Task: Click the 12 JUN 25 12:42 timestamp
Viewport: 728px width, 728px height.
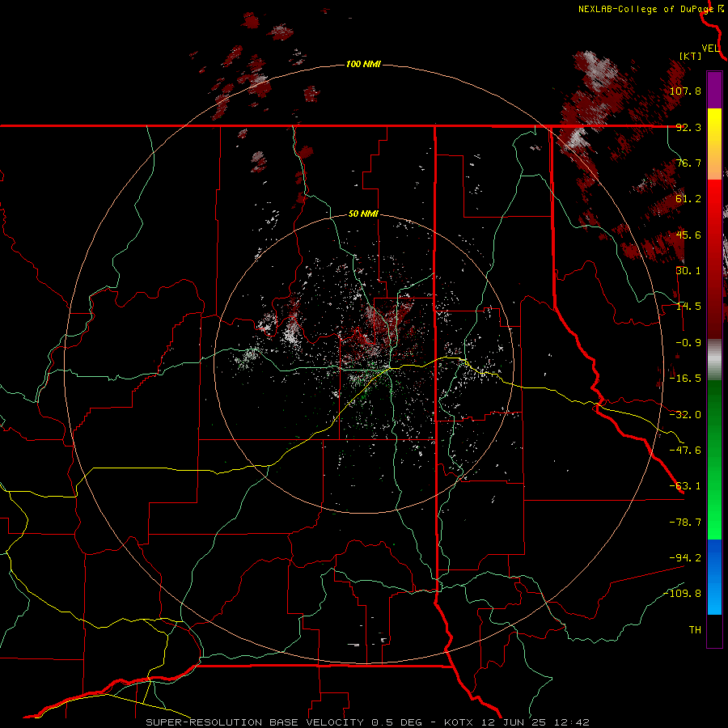Action: coord(535,722)
